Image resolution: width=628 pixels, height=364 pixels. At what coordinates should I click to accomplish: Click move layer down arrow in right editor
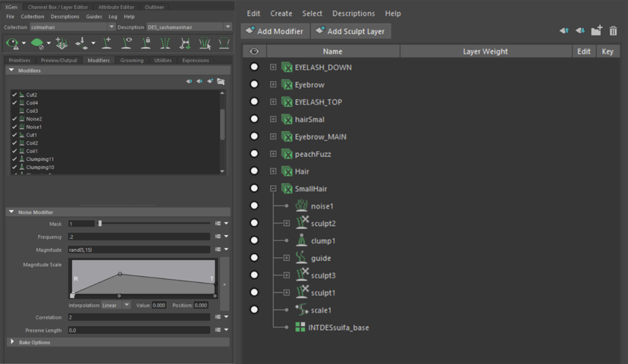(580, 31)
